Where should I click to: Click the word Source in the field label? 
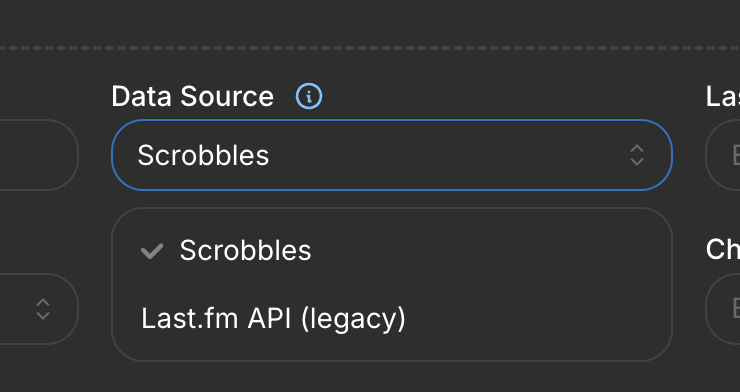pos(227,97)
